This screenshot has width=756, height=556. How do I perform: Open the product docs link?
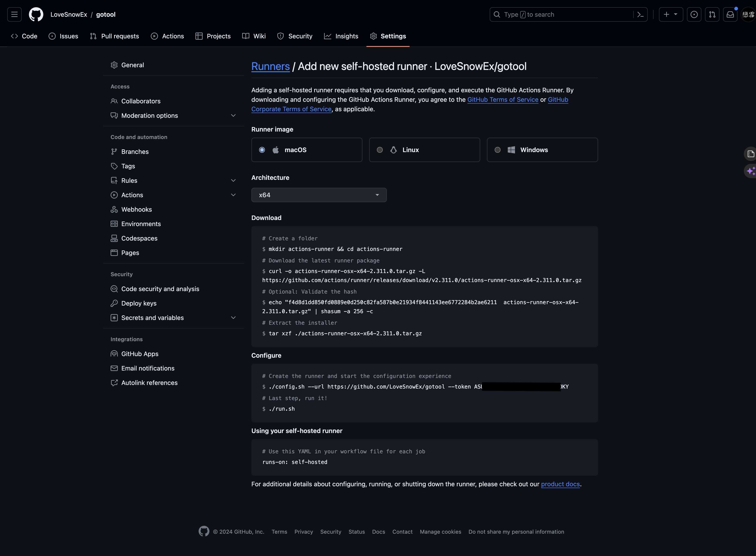(560, 484)
